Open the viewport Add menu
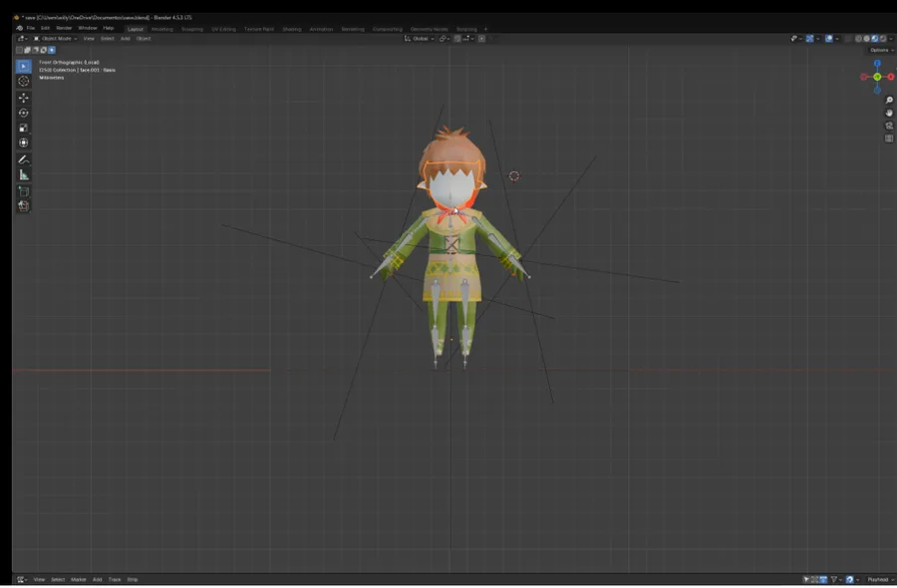897x588 pixels. [x=126, y=39]
